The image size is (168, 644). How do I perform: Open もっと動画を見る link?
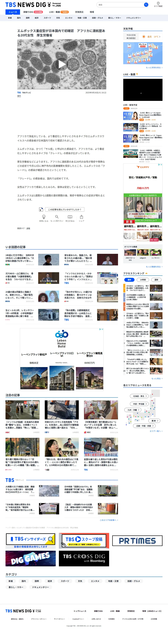154,267
